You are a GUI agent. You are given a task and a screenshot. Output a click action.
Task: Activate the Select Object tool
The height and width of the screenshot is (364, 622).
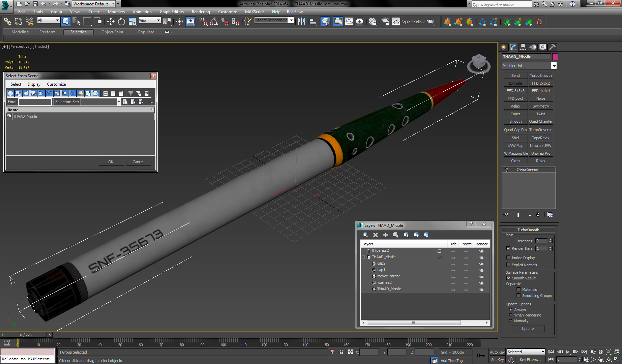pyautogui.click(x=66, y=22)
